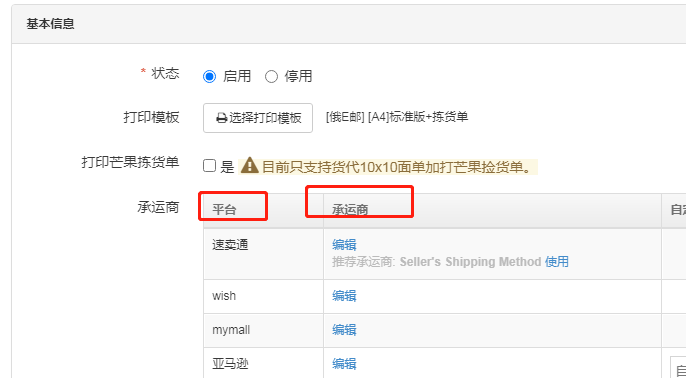Click 编辑 in the 速卖通 row

[344, 245]
